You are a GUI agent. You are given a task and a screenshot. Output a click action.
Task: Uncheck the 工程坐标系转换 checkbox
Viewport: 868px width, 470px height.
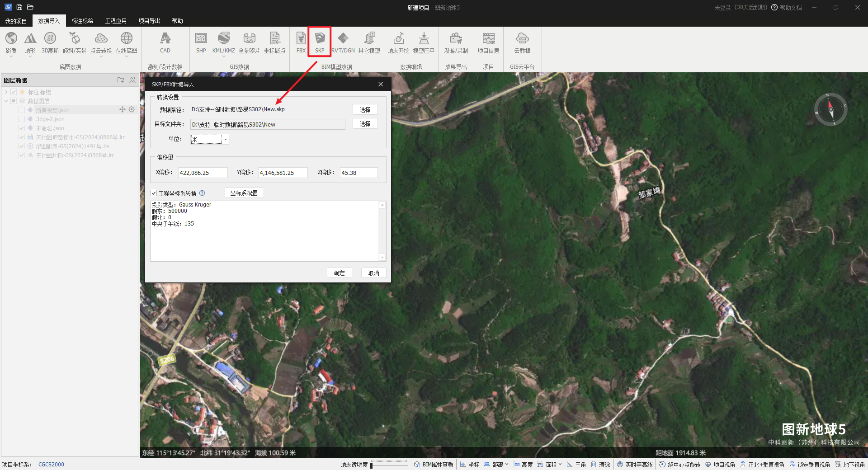154,193
